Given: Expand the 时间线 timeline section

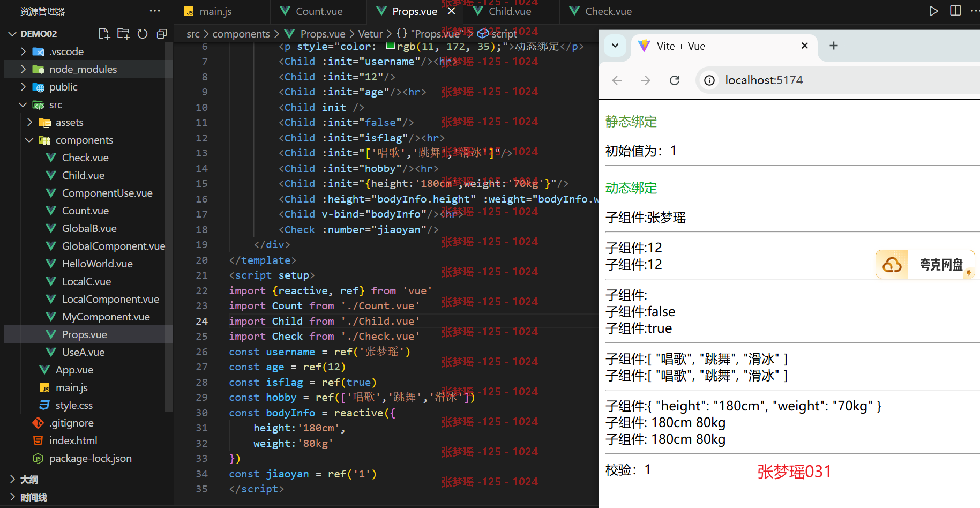Looking at the screenshot, I should [x=12, y=497].
